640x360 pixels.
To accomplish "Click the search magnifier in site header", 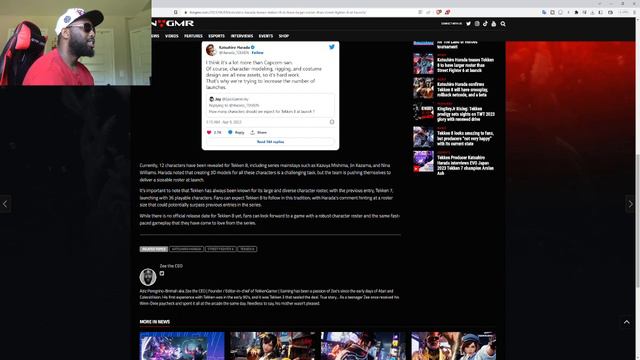I will point(503,24).
